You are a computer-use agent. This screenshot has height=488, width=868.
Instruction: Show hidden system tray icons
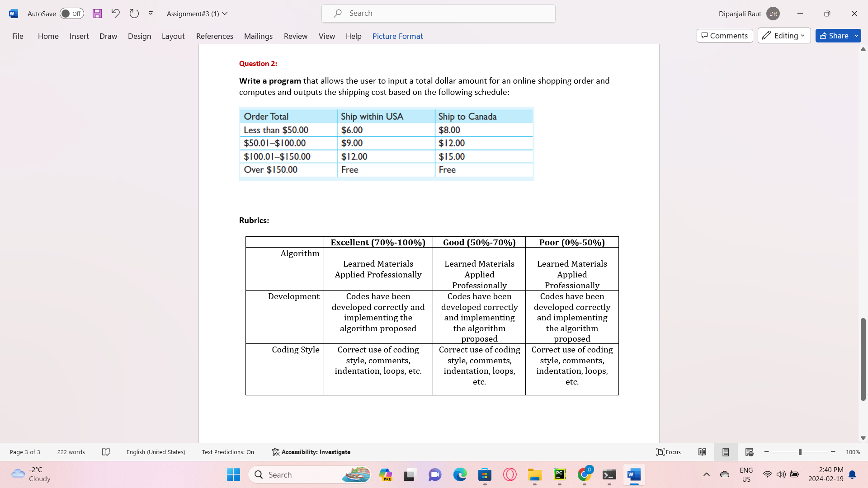tap(707, 474)
